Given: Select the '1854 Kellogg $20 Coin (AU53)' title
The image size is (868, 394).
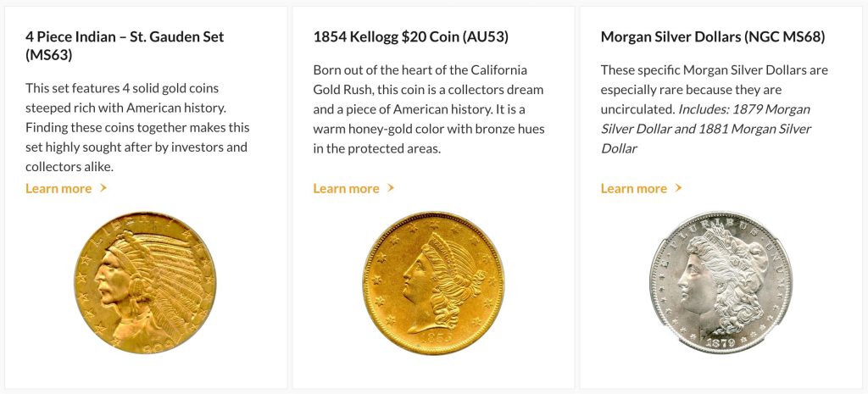Looking at the screenshot, I should [410, 37].
